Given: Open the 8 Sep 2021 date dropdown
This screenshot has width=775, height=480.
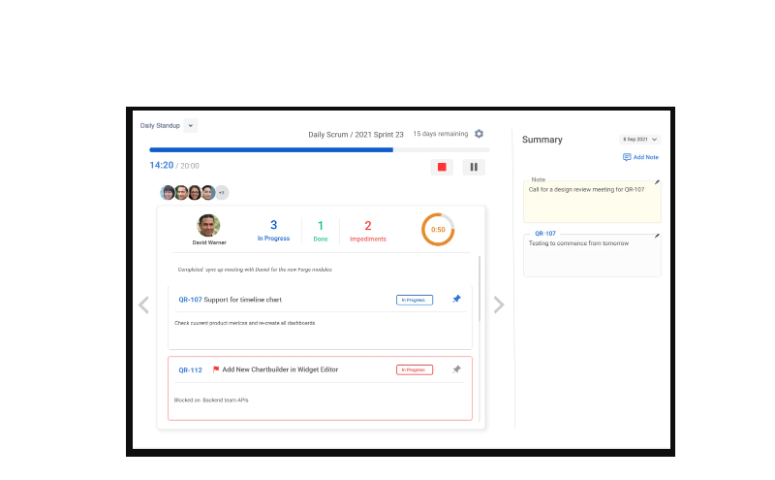Looking at the screenshot, I should [x=640, y=140].
